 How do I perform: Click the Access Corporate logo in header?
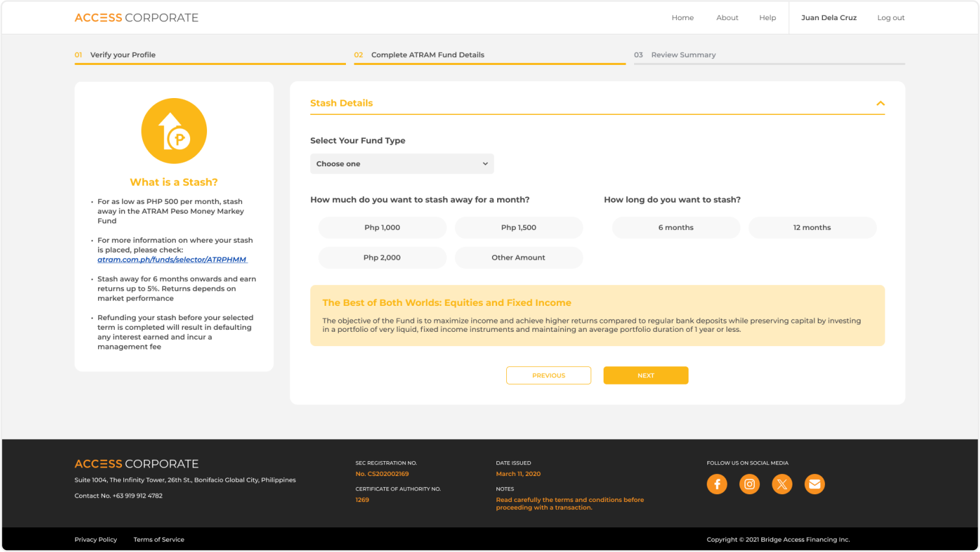click(x=136, y=18)
